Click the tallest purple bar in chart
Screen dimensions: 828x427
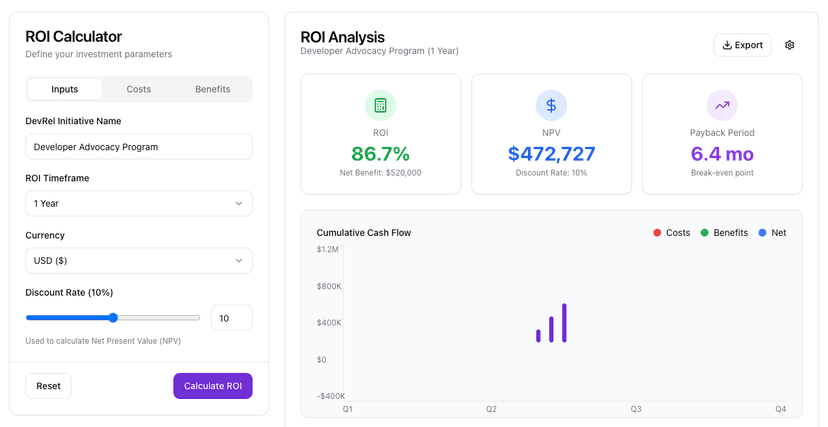point(564,323)
